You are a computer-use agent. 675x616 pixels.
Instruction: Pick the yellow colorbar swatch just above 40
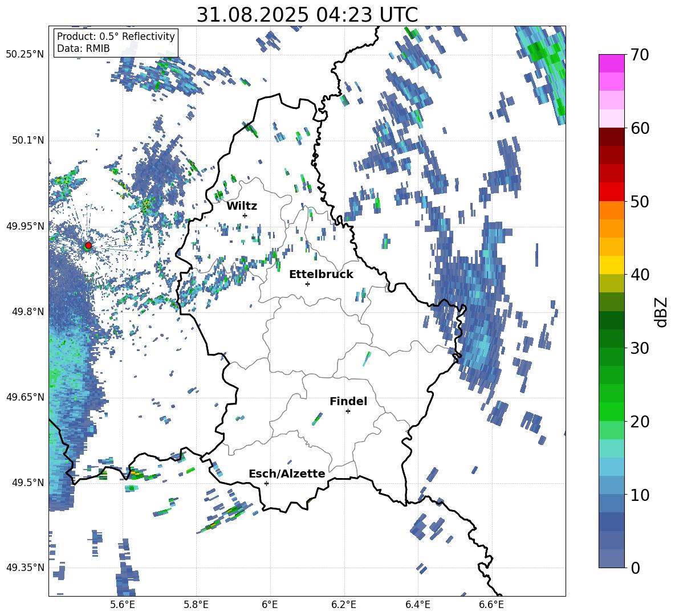[611, 266]
